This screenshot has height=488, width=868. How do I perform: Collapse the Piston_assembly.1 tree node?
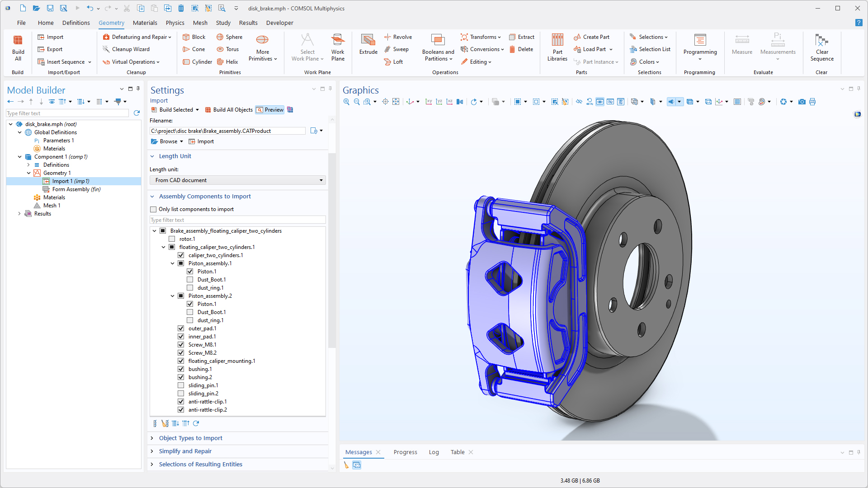(172, 263)
